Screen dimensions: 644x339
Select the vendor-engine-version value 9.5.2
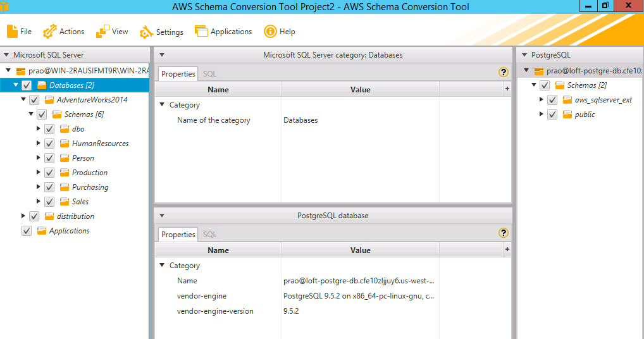[x=291, y=311]
